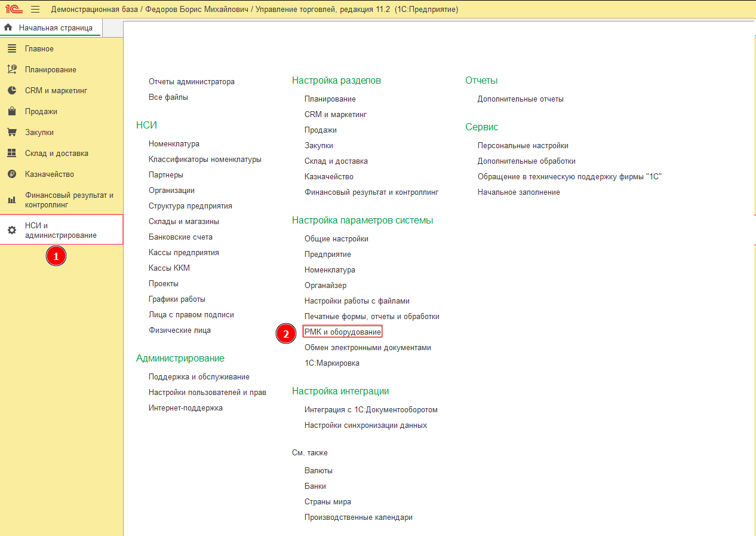Click the Склад и доставка grid icon
756x536 pixels.
pos(12,154)
